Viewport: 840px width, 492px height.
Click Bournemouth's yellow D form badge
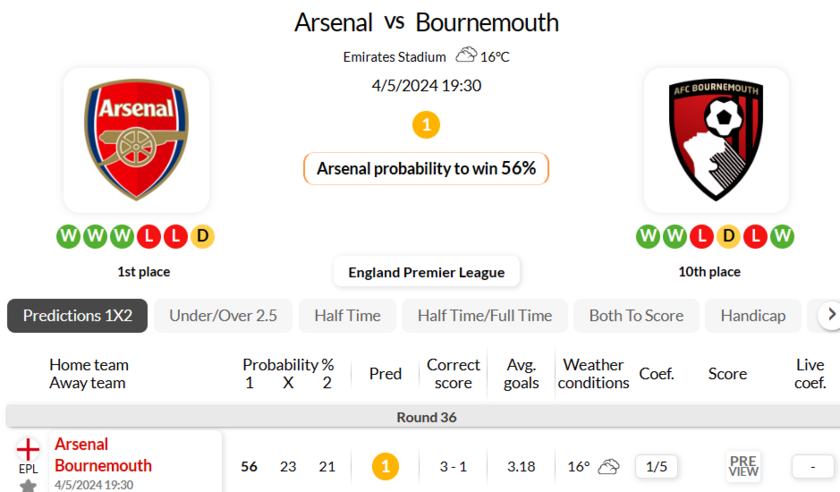point(729,236)
